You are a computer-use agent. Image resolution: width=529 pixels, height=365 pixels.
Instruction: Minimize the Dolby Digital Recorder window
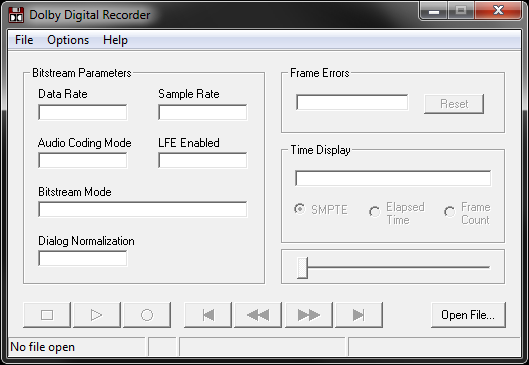434,10
